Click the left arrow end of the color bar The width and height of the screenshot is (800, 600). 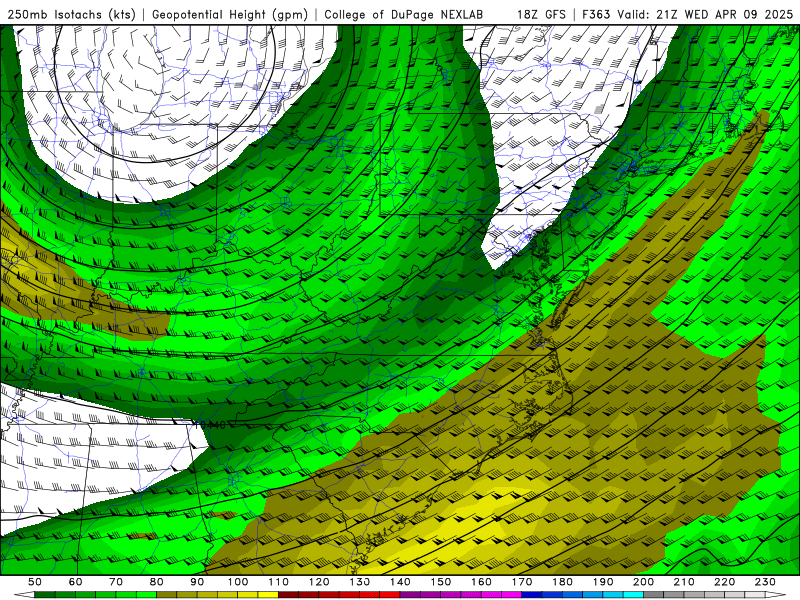click(24, 594)
